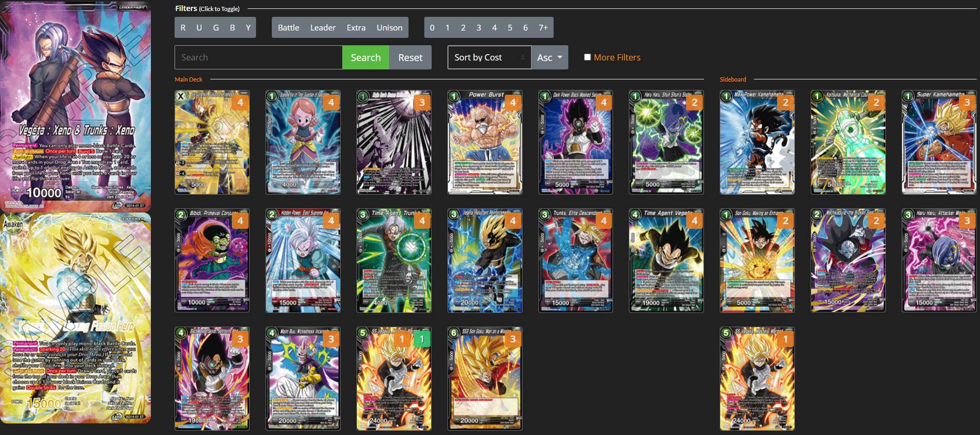Open the Vegeta, Reluctant Reinforcements card
This screenshot has height=435, width=980.
(485, 260)
